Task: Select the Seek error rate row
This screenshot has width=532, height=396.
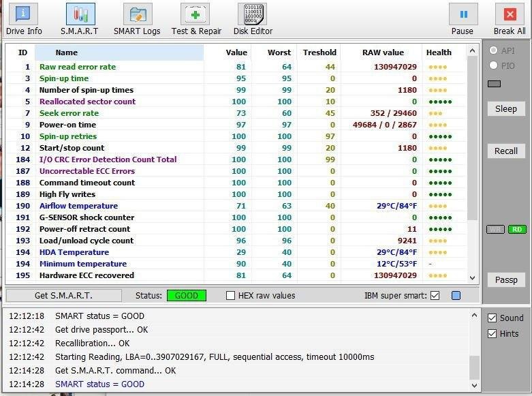Action: (x=236, y=113)
